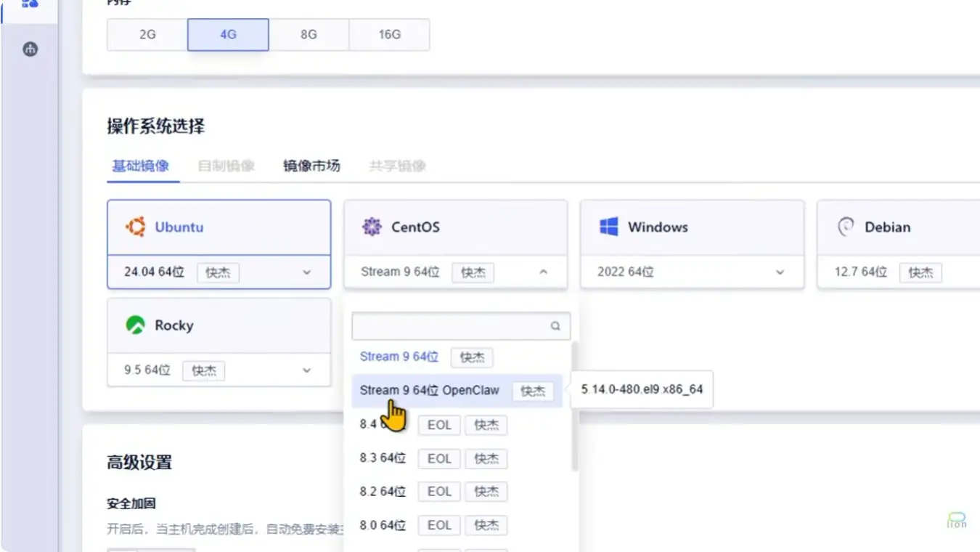The width and height of the screenshot is (980, 552).
Task: Select the 基础镜像 tab
Action: (x=141, y=166)
